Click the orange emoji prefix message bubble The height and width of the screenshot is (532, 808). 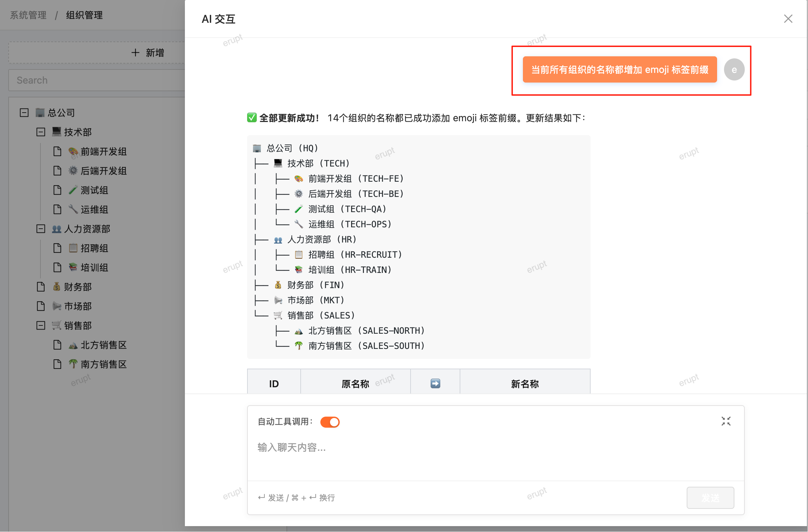pos(620,69)
